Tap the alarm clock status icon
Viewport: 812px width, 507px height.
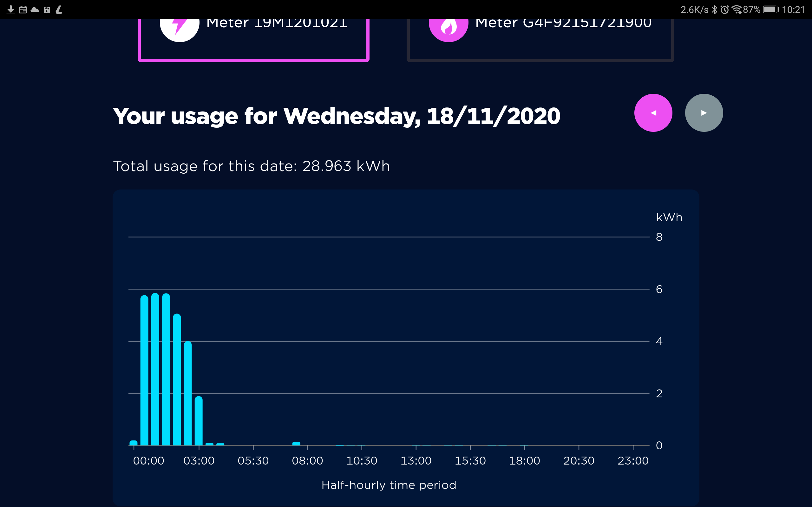pyautogui.click(x=724, y=10)
